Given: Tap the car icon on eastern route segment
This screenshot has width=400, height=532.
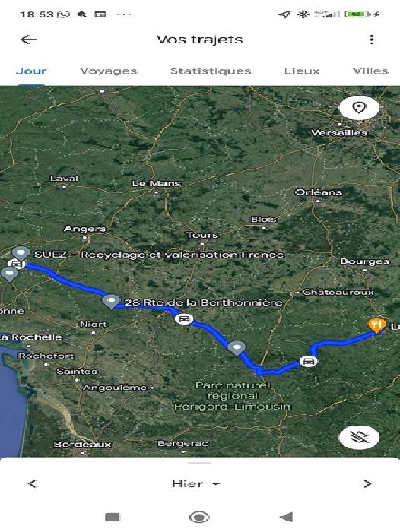Looking at the screenshot, I should (308, 361).
